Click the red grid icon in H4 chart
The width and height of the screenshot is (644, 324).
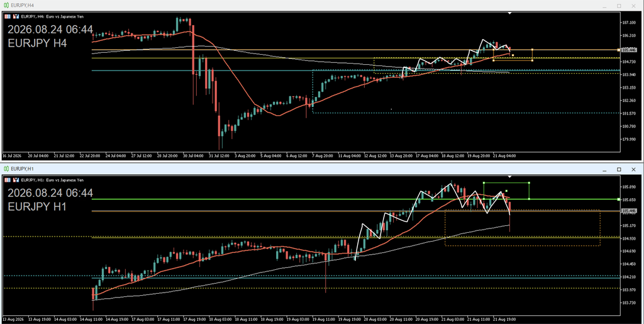click(x=8, y=16)
